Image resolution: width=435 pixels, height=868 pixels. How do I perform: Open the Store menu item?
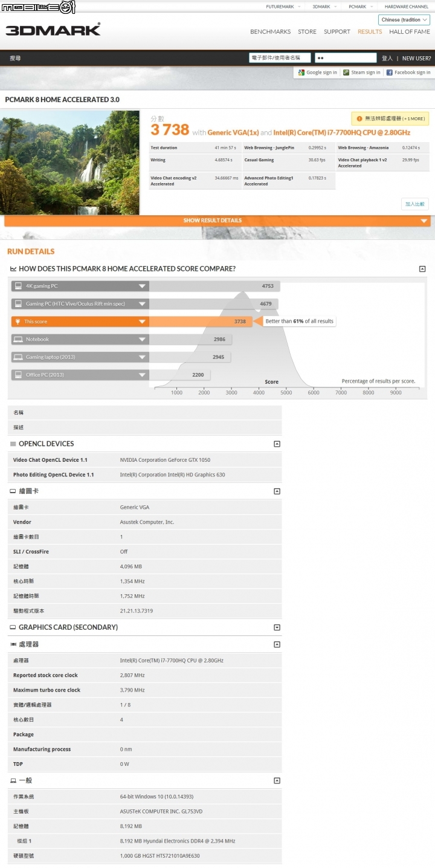307,31
